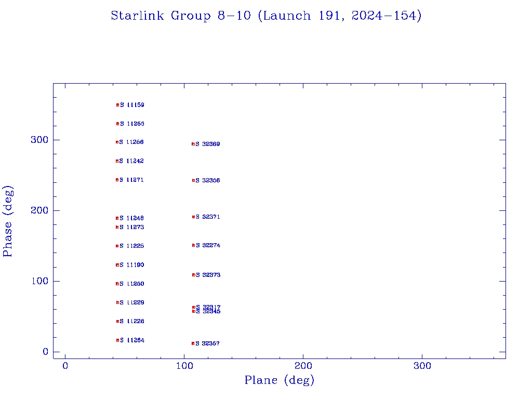The height and width of the screenshot is (399, 532).
Task: Click the red marker beside S 32369
Action: click(193, 144)
